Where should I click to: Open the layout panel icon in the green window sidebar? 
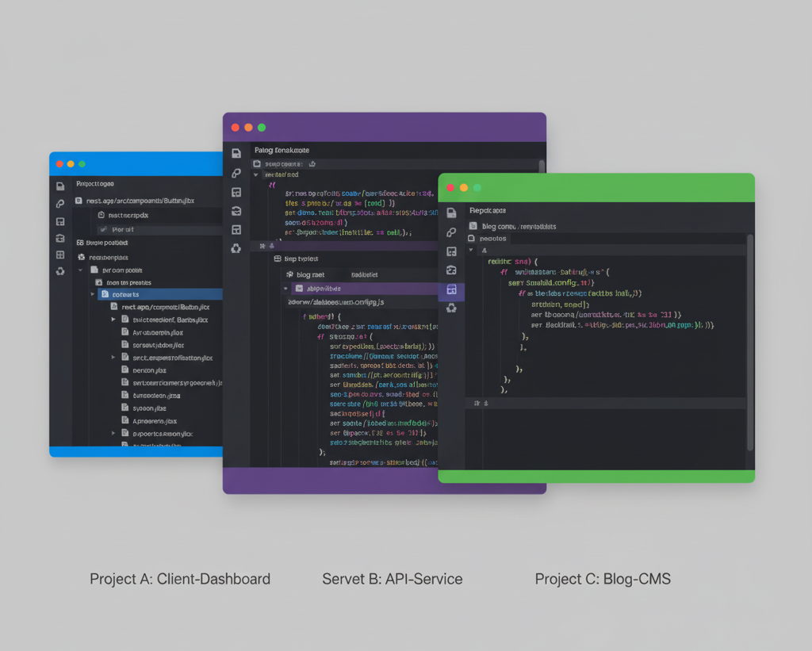point(451,251)
